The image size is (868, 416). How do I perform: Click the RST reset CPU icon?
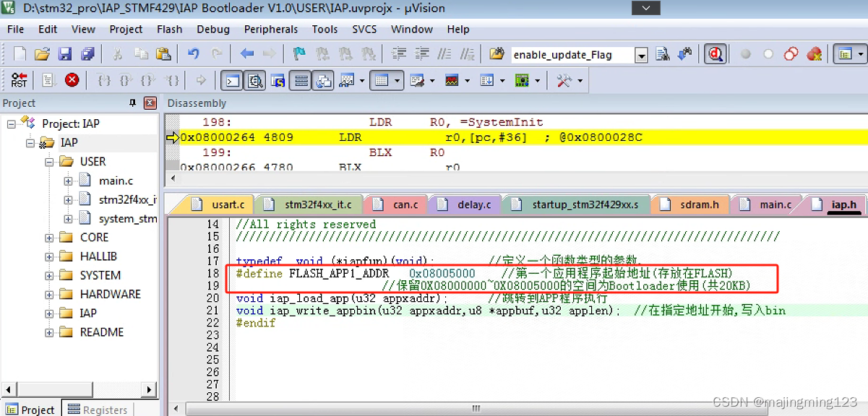pyautogui.click(x=20, y=80)
